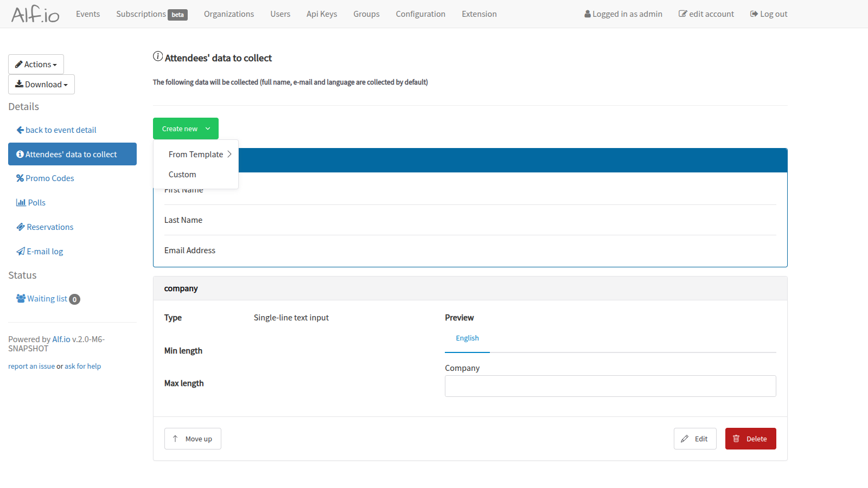The width and height of the screenshot is (868, 488).
Task: Open the Actions dropdown in the sidebar
Action: click(x=36, y=64)
